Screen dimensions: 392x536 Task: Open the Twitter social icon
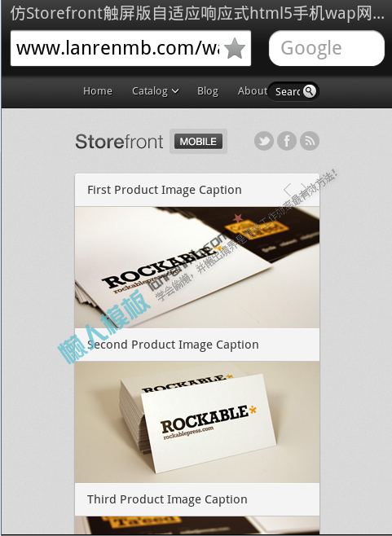click(x=264, y=141)
